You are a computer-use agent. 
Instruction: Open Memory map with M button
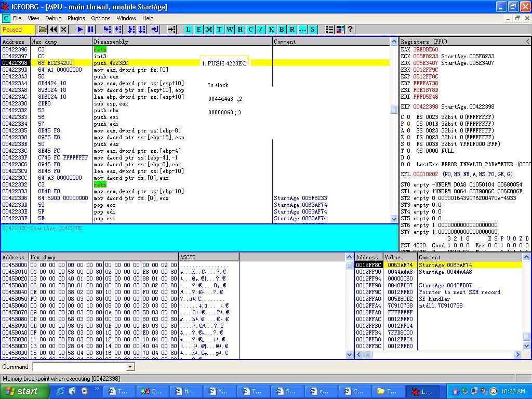[x=209, y=30]
